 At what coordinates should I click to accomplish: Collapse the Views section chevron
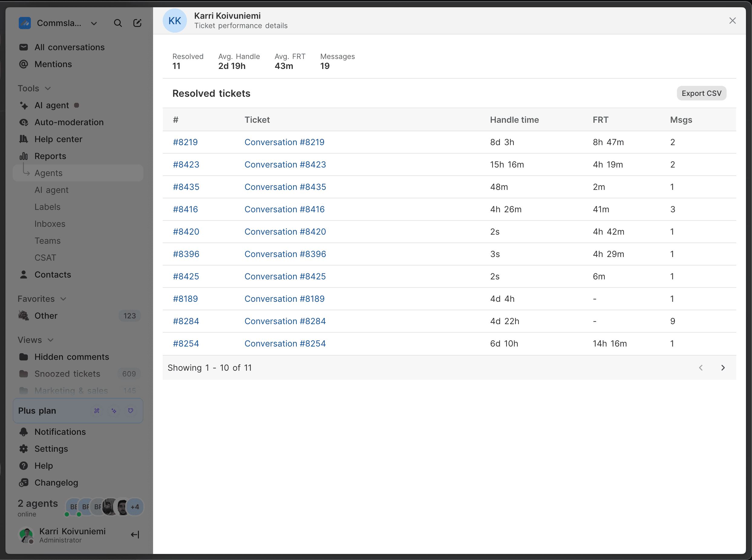(51, 340)
